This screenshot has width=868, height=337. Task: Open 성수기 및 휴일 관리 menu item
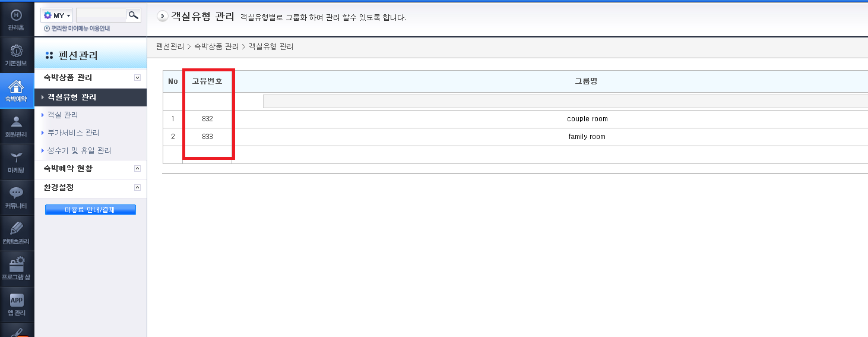tap(79, 150)
